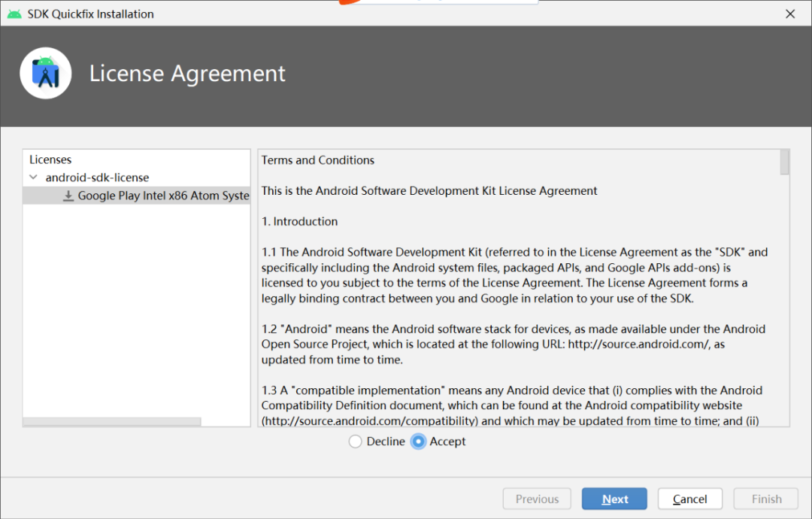Click the Next button
The width and height of the screenshot is (812, 519).
point(614,499)
